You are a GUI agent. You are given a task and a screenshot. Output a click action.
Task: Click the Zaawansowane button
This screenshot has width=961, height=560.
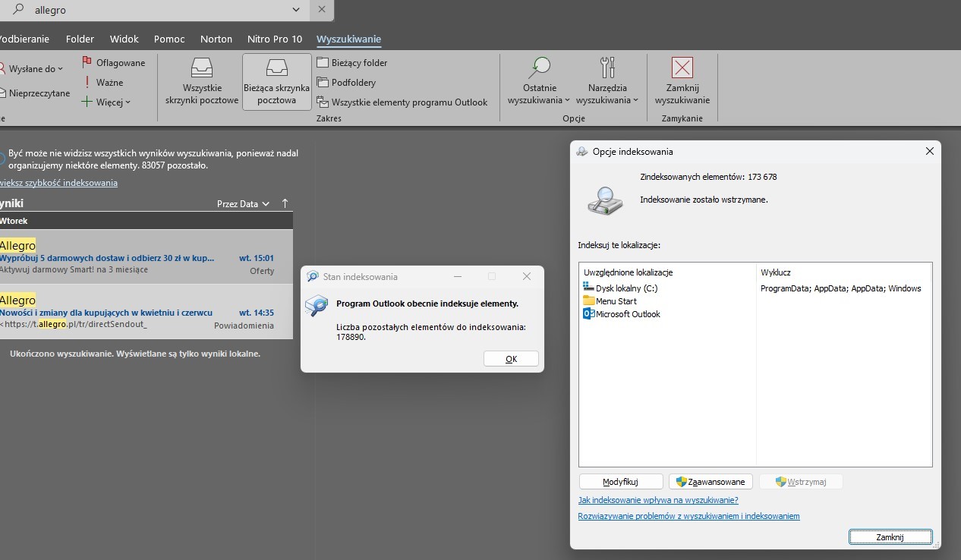point(711,482)
